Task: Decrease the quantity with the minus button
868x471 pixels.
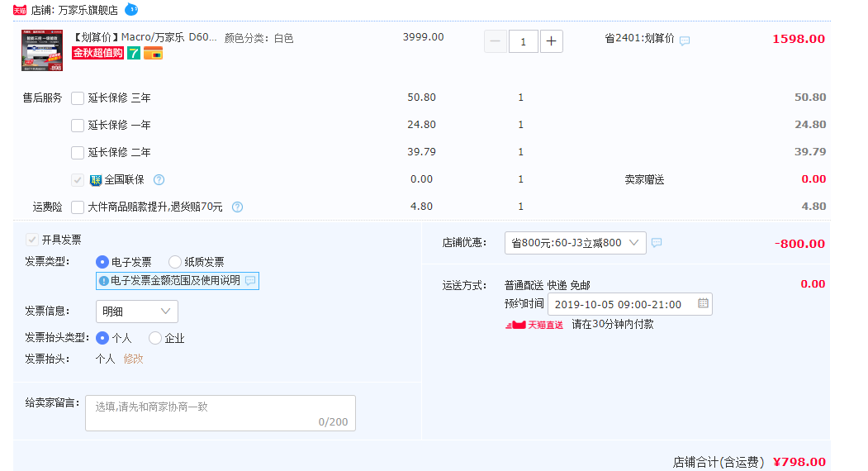Action: pyautogui.click(x=496, y=41)
